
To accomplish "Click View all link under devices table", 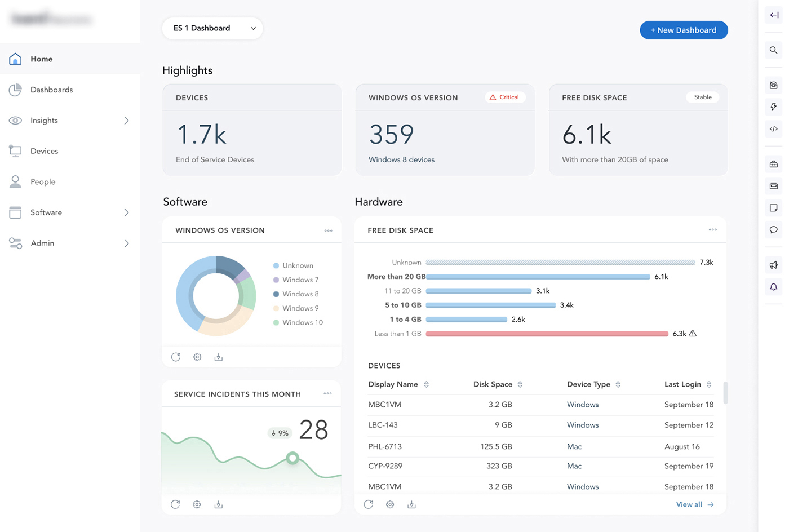I will coord(694,505).
